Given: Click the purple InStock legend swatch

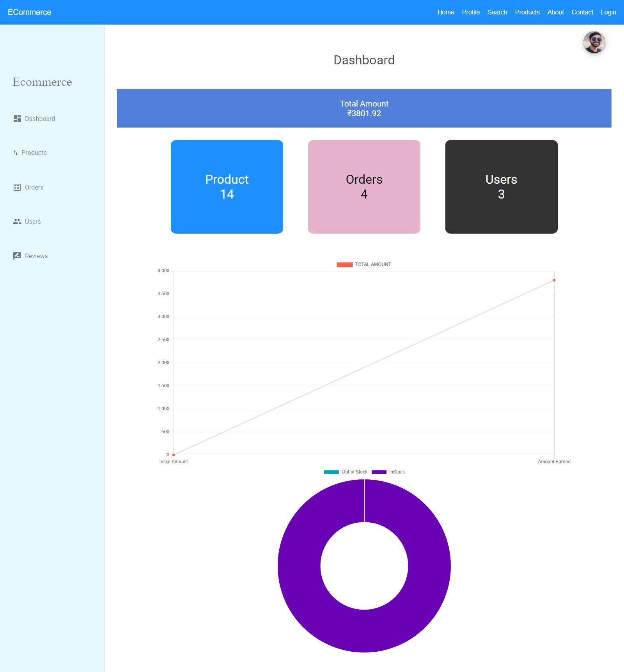Looking at the screenshot, I should click(x=379, y=472).
